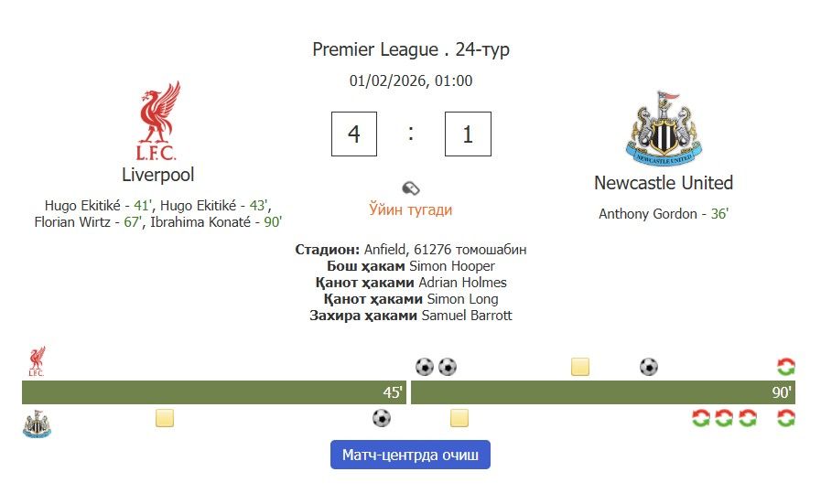Image resolution: width=821 pixels, height=504 pixels.
Task: Click small Liverpool logo beside timeline
Action: coord(37,361)
